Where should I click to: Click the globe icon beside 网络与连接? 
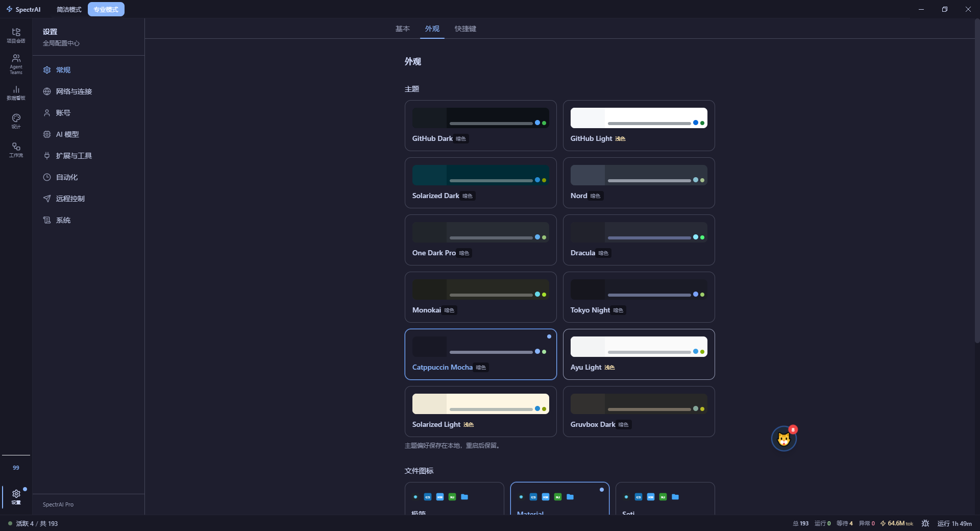(47, 91)
